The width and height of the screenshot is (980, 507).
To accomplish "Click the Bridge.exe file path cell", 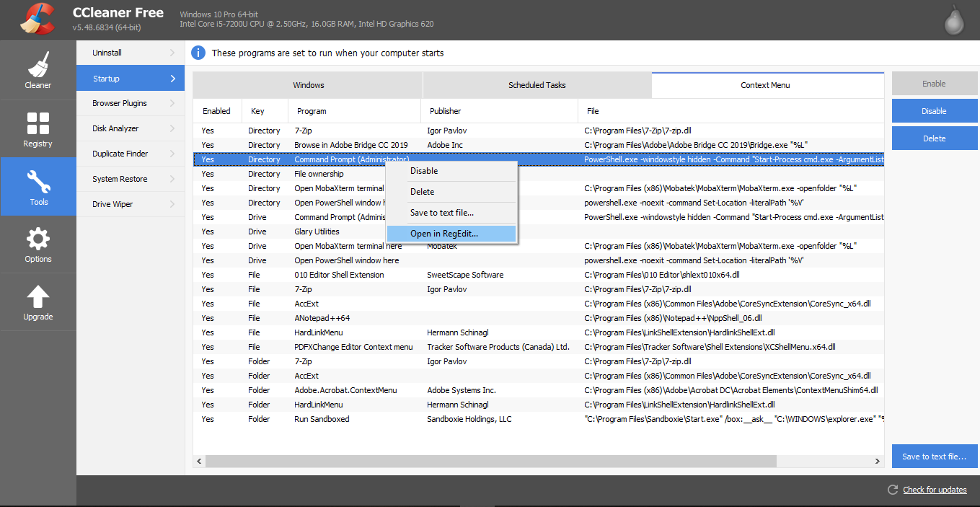I will (x=696, y=145).
